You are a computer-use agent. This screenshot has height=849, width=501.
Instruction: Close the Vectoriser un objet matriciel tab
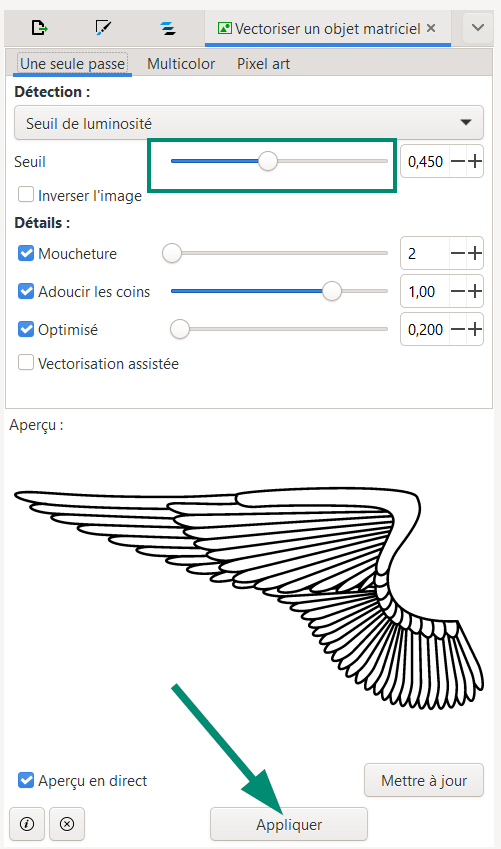431,28
